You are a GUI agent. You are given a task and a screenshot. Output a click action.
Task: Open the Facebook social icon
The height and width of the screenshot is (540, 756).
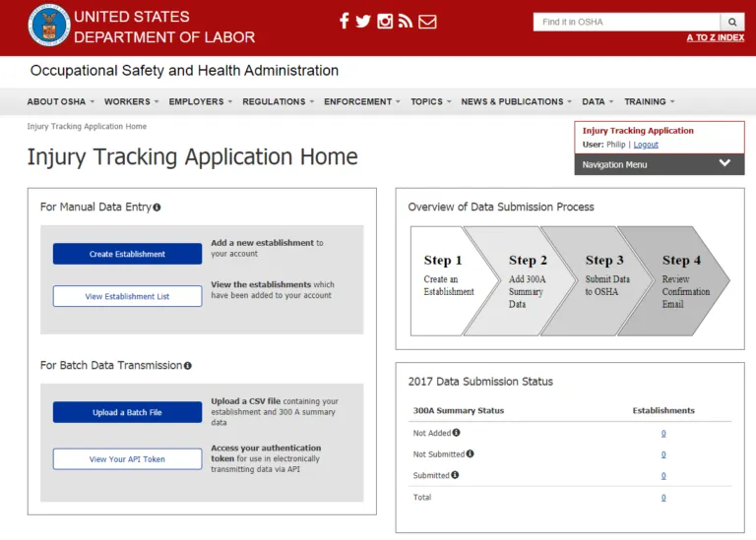(x=344, y=22)
